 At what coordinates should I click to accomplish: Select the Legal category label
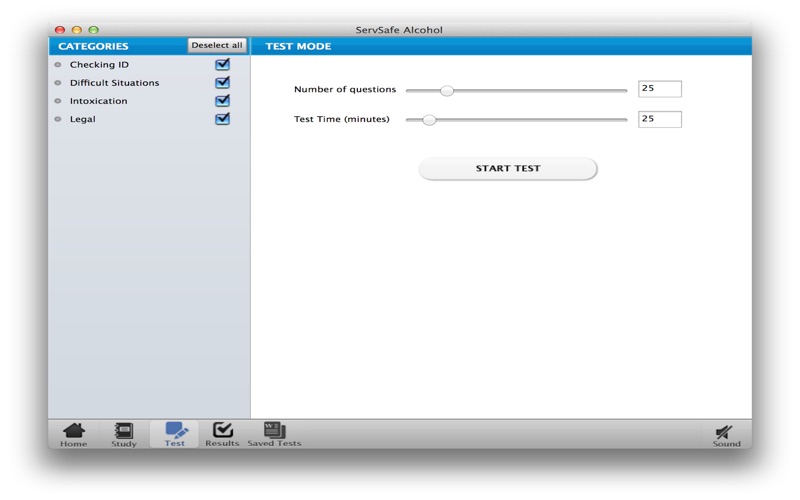point(83,119)
